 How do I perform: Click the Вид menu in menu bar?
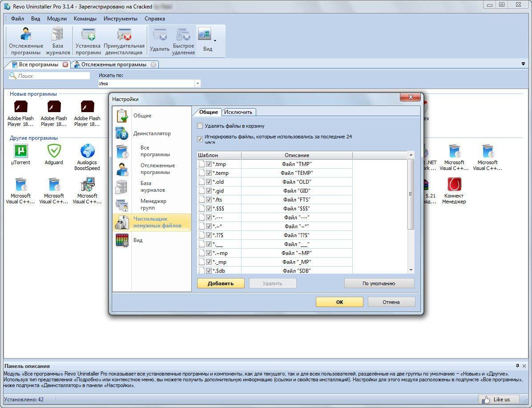click(x=36, y=19)
